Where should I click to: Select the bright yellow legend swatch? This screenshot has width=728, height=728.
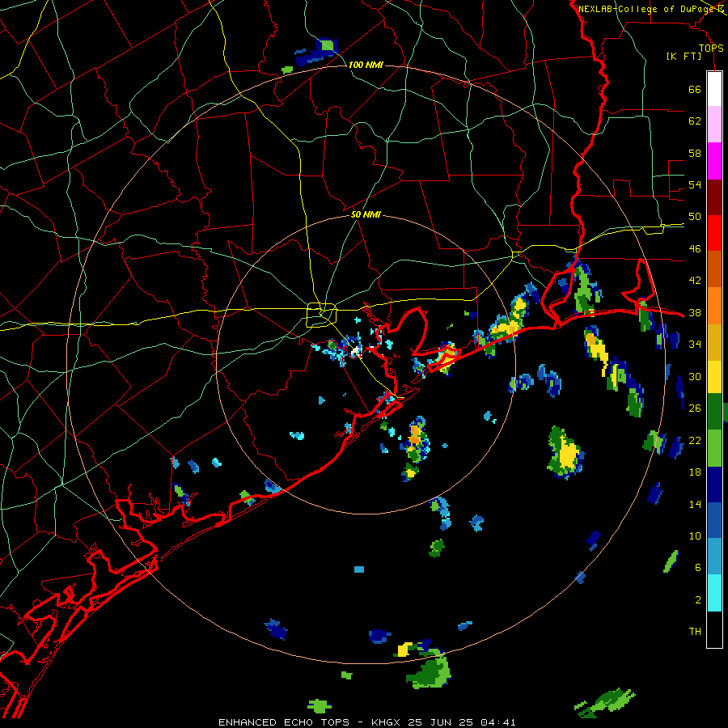[x=714, y=377]
